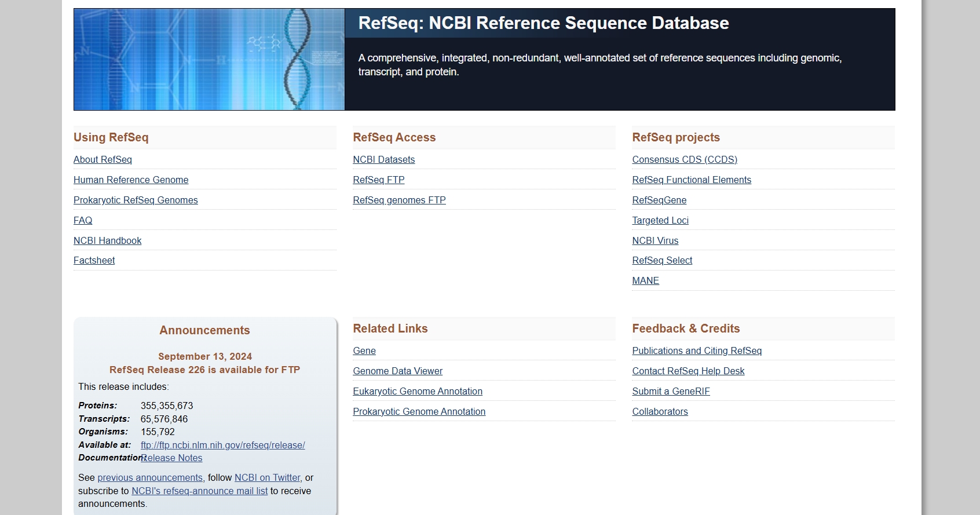Open Submit a GeneRIF link
The height and width of the screenshot is (515, 980).
[x=671, y=391]
